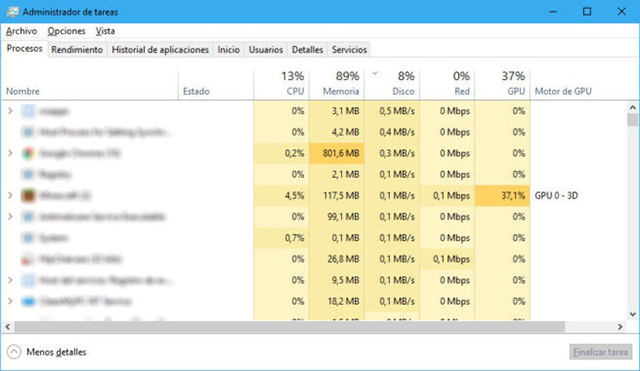This screenshot has height=371, width=640.
Task: Sort by the GPU column showing 37%
Action: 502,85
